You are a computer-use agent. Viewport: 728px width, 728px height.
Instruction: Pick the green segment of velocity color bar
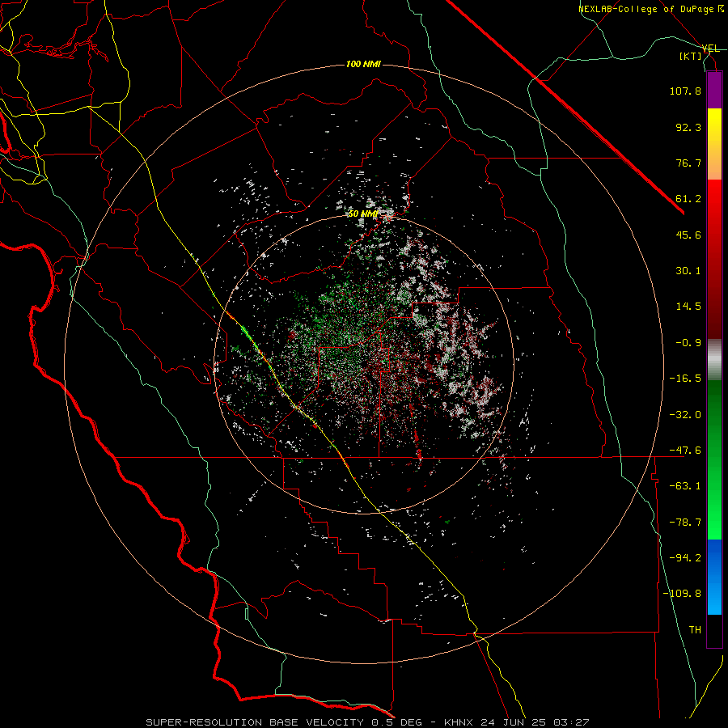click(x=714, y=459)
